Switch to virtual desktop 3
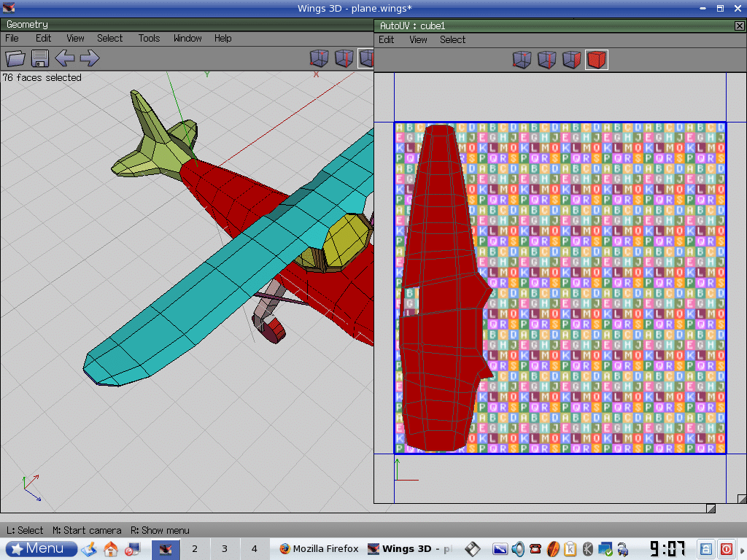Image resolution: width=747 pixels, height=560 pixels. click(x=225, y=548)
